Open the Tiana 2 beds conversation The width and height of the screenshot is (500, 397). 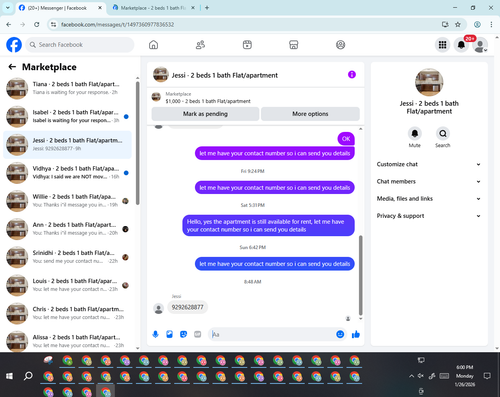tap(67, 88)
